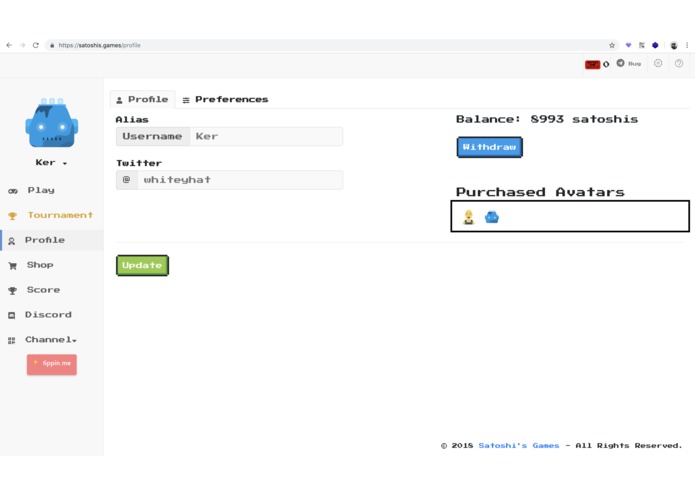Click the Withdraw button
The width and height of the screenshot is (695, 494).
489,147
